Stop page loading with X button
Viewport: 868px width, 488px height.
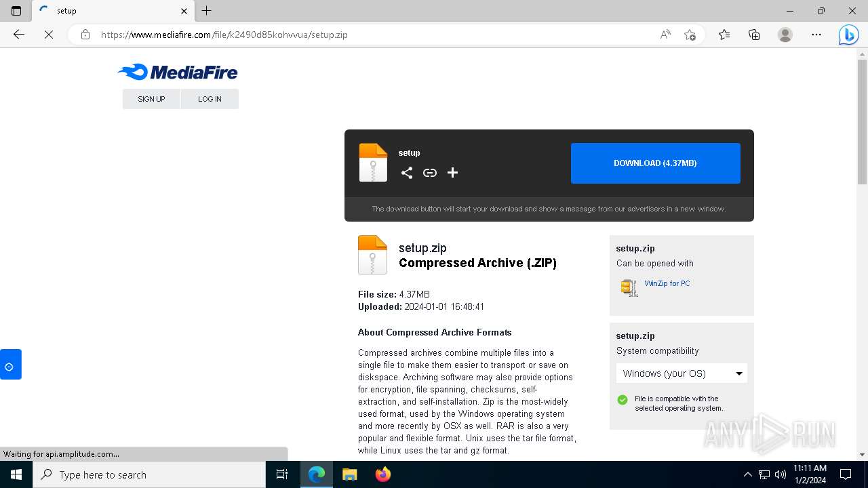pos(49,35)
